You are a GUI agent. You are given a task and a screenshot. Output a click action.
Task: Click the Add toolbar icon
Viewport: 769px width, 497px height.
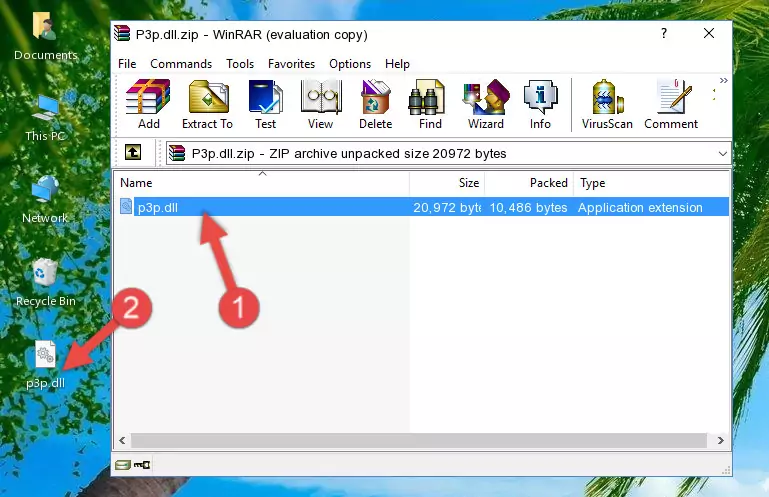(x=148, y=104)
